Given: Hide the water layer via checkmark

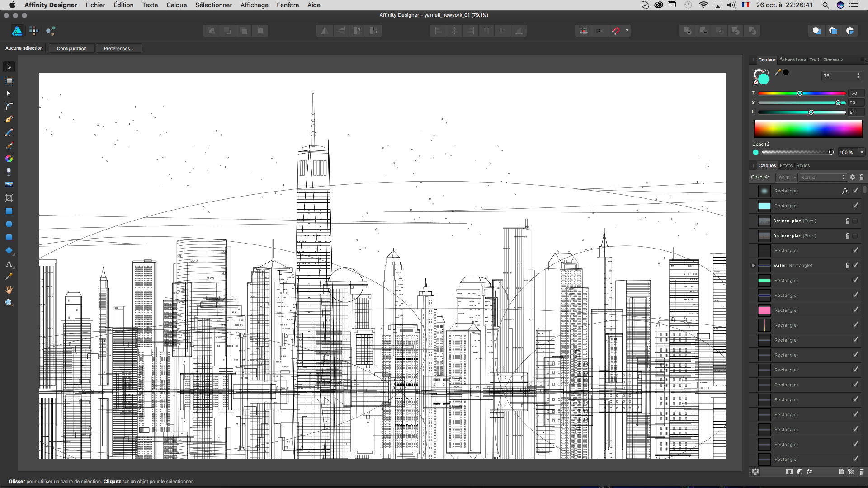Looking at the screenshot, I should pos(855,265).
